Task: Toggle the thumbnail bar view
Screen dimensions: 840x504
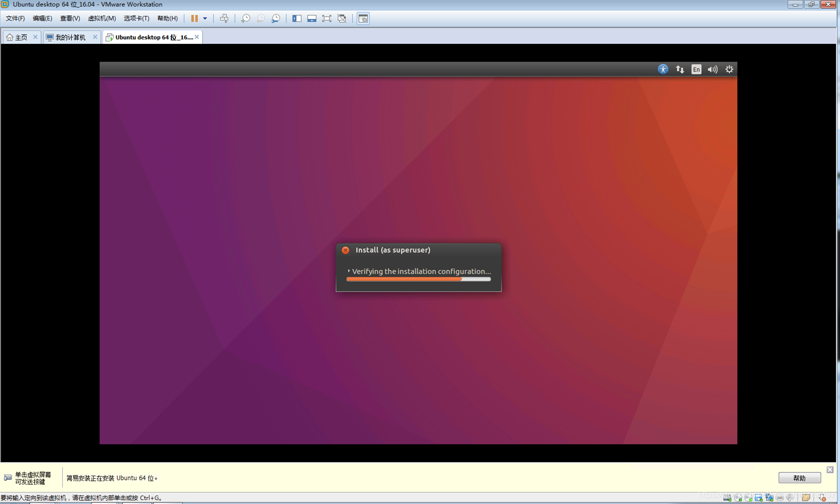Action: tap(312, 18)
